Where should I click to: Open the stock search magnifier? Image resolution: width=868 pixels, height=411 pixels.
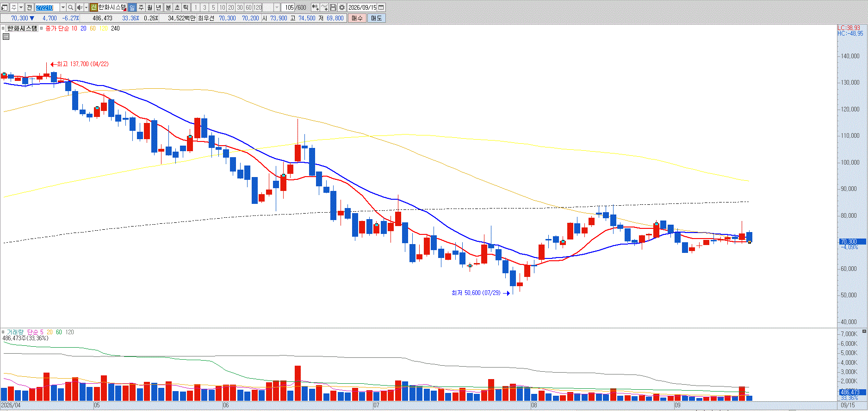pyautogui.click(x=70, y=7)
